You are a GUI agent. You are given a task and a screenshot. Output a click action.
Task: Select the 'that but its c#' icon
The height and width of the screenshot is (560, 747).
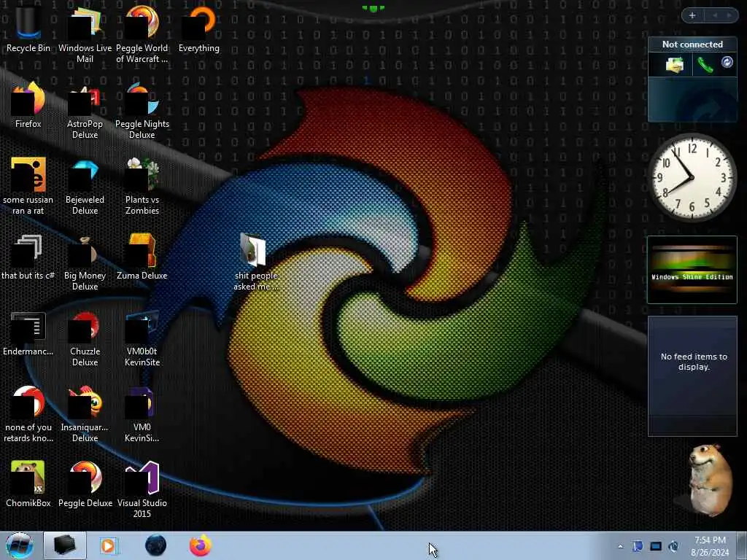[x=28, y=256]
